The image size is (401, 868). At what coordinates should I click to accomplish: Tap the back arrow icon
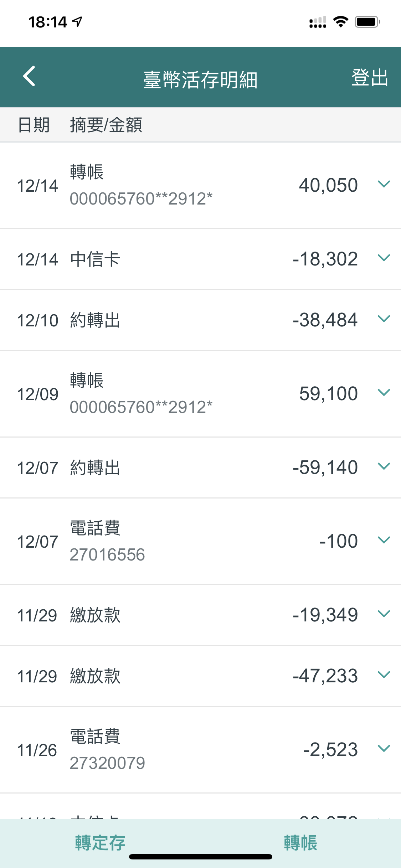[29, 76]
